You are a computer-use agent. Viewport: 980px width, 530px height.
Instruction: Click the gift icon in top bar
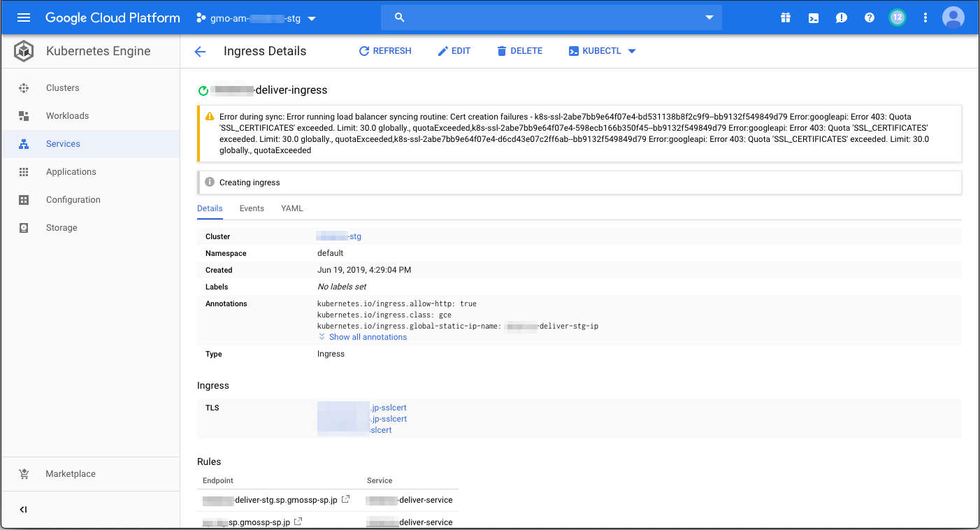click(x=786, y=18)
